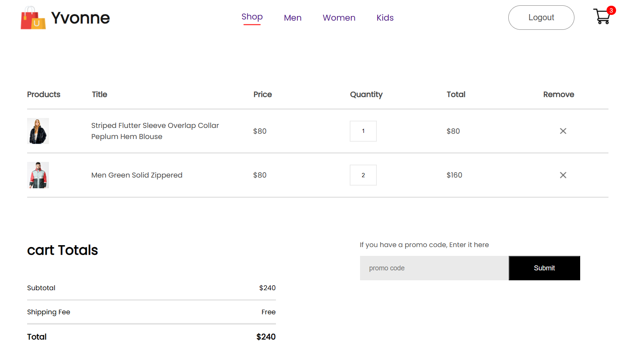Image resolution: width=644 pixels, height=354 pixels.
Task: Click the quantity box showing 2
Action: pos(363,175)
